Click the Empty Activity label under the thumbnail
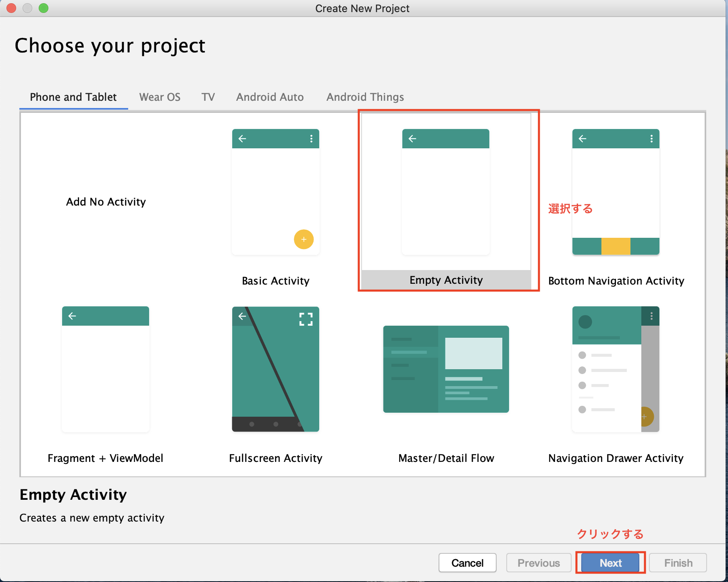The image size is (728, 582). (446, 280)
